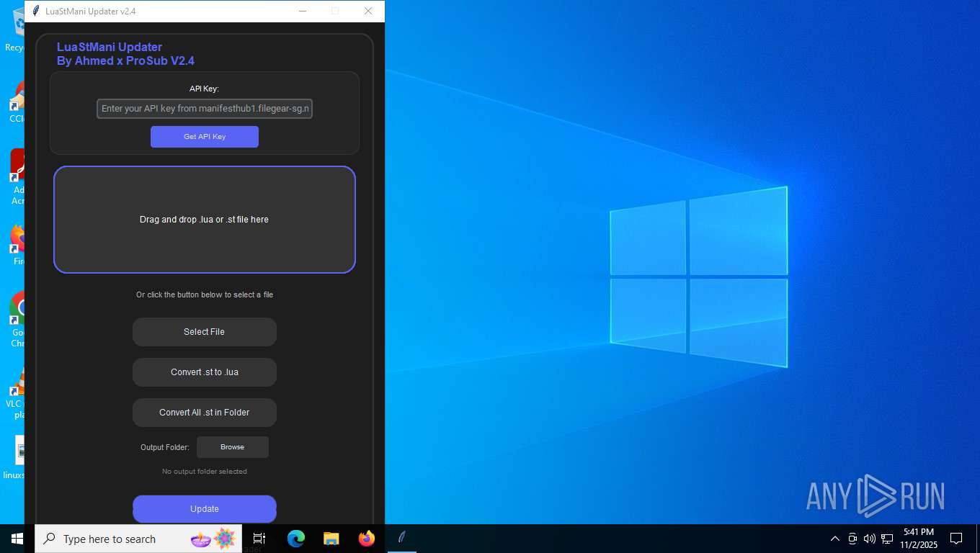
Task: Click 'Or click the button below' text
Action: tap(205, 295)
